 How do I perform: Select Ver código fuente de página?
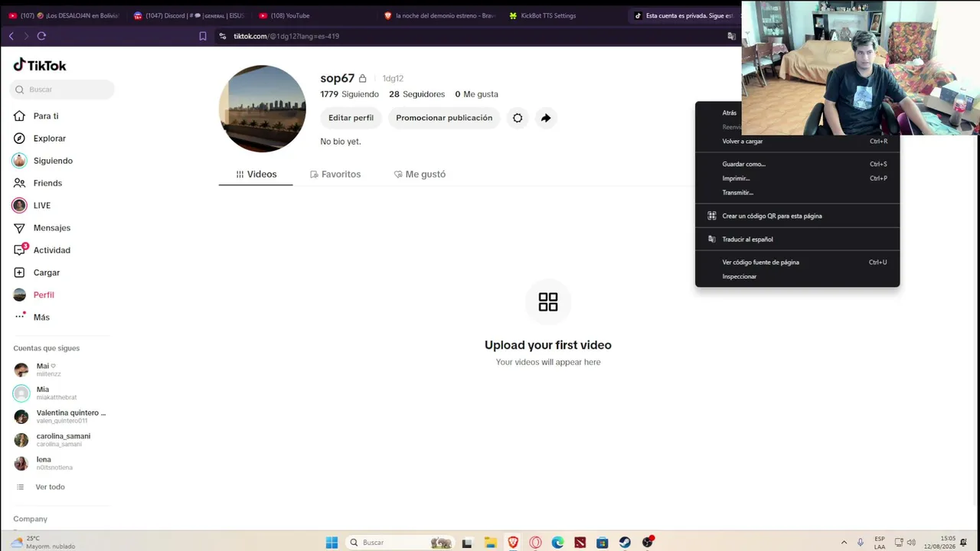tap(797, 262)
